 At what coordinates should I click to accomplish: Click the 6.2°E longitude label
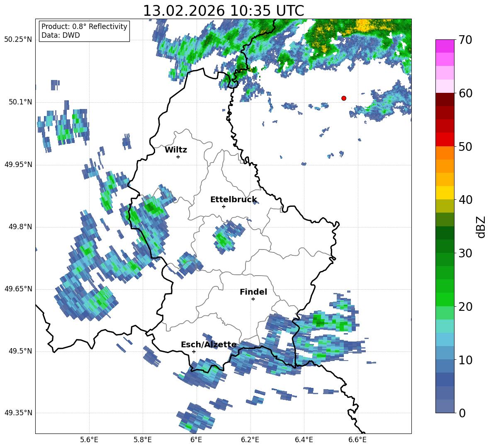click(250, 440)
